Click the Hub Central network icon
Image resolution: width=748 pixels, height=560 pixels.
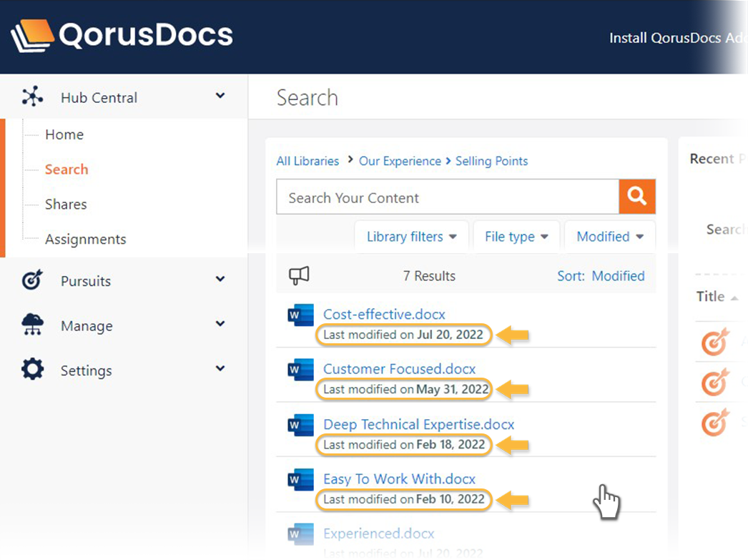[32, 97]
